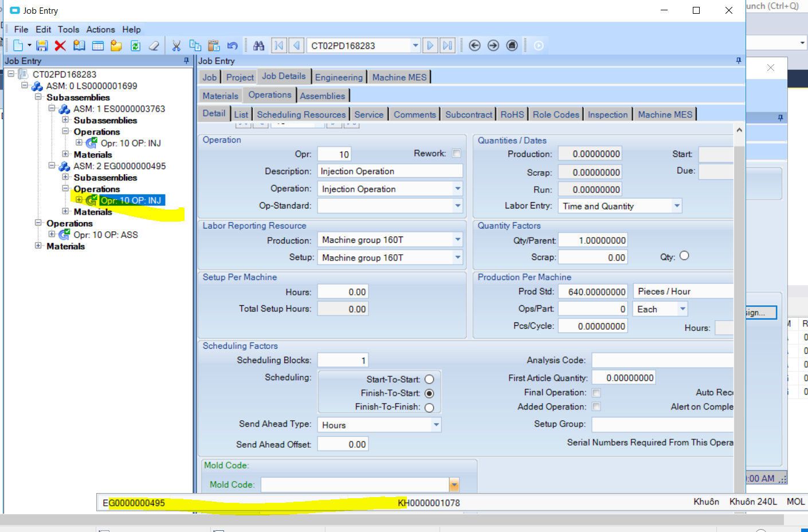
Task: Click the Cut (scissors) toolbar icon
Action: point(176,45)
